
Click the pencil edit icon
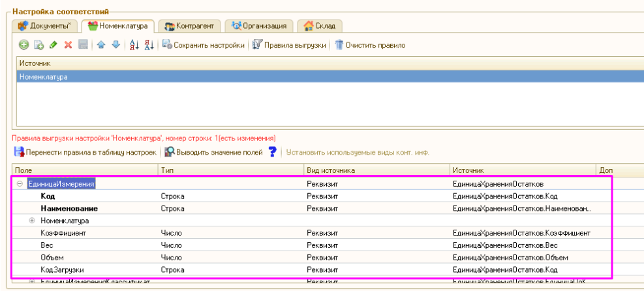(x=53, y=45)
